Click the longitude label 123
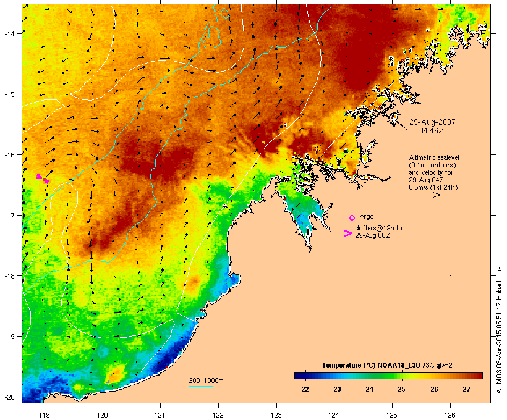The width and height of the screenshot is (507, 420). [276, 415]
